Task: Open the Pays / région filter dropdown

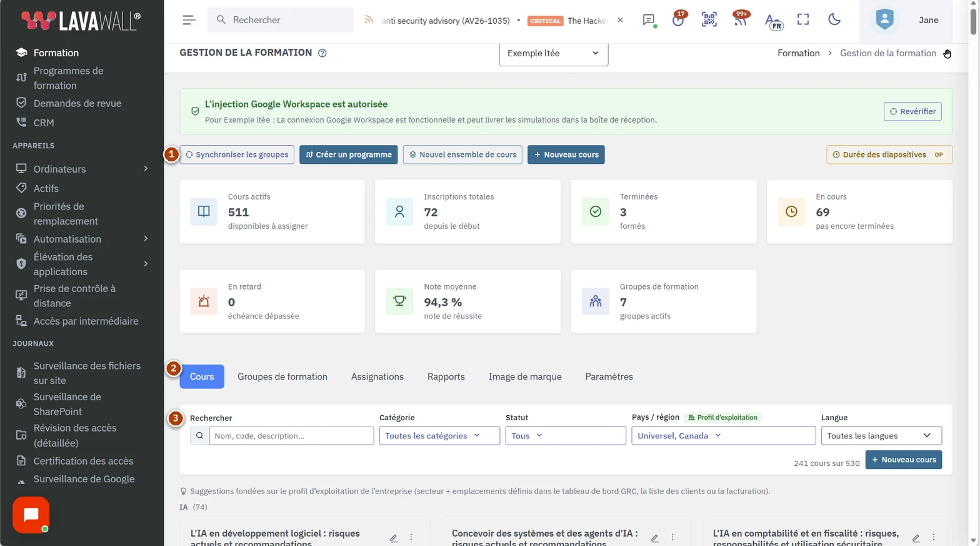Action: click(x=724, y=436)
